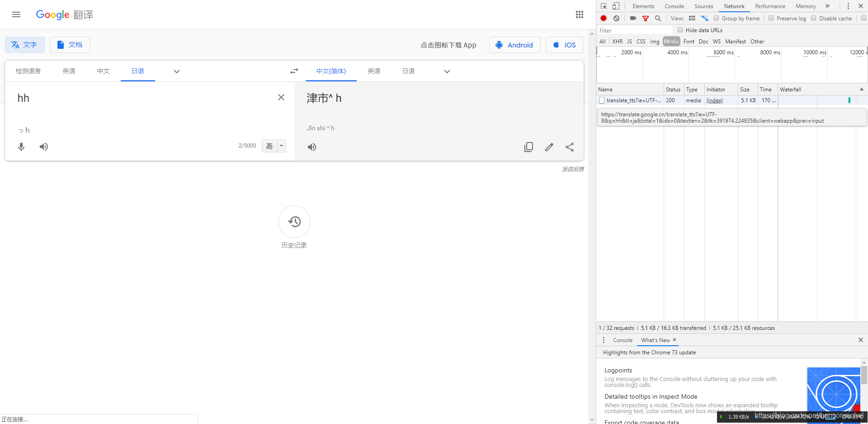868x424 pixels.
Task: Toggle capture screenshots camera icon
Action: [x=633, y=18]
